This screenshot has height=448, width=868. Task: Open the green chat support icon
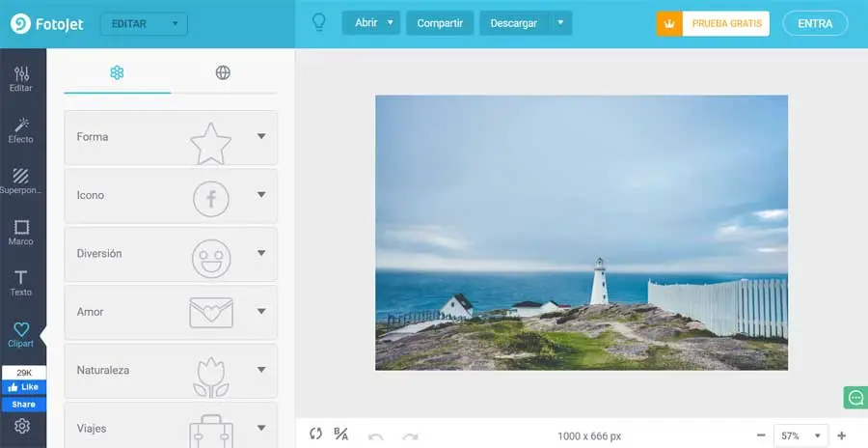click(855, 398)
